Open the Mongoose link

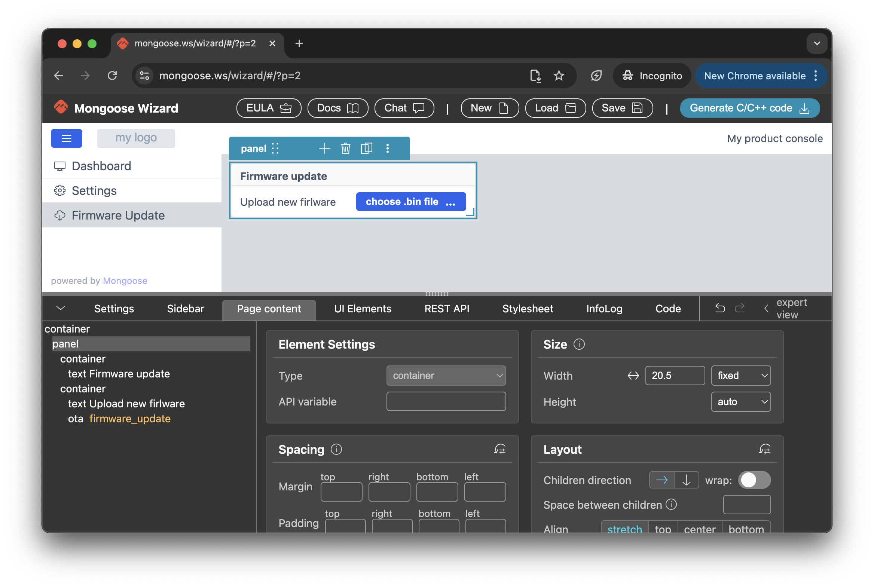click(125, 281)
